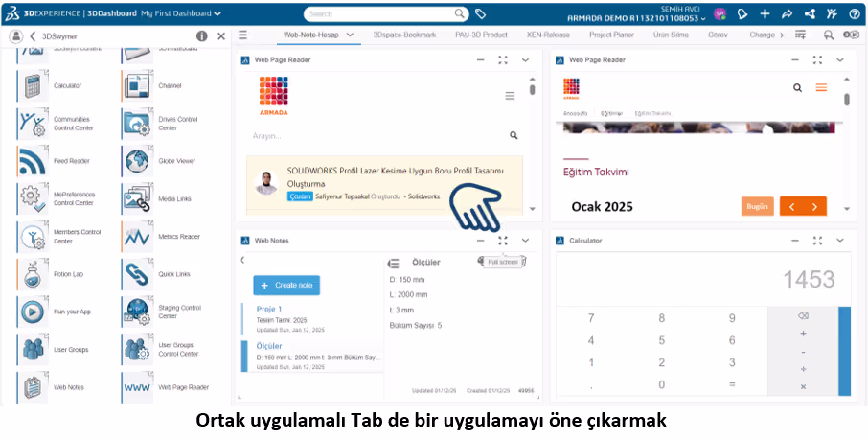Click the SA user avatar
This screenshot has width=868, height=439.
720,13
